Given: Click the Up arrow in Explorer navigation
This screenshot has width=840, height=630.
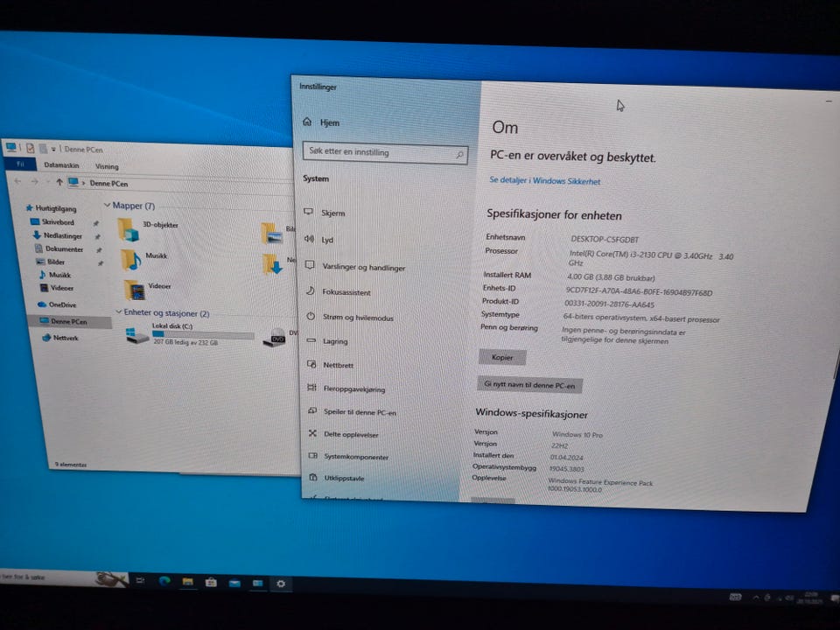Looking at the screenshot, I should (x=59, y=182).
